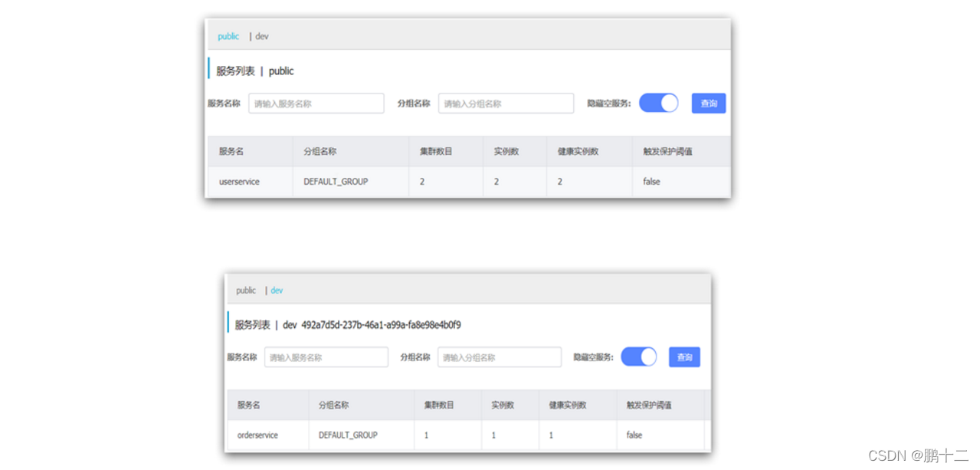The width and height of the screenshot is (980, 470).
Task: Click DEFAULT_GROUP in the orderservice row
Action: [x=348, y=435]
